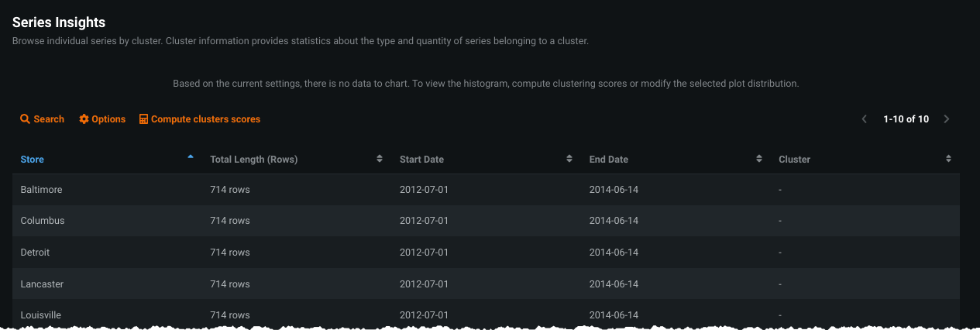The image size is (980, 330).
Task: Go to next page arrow
Action: point(947,119)
